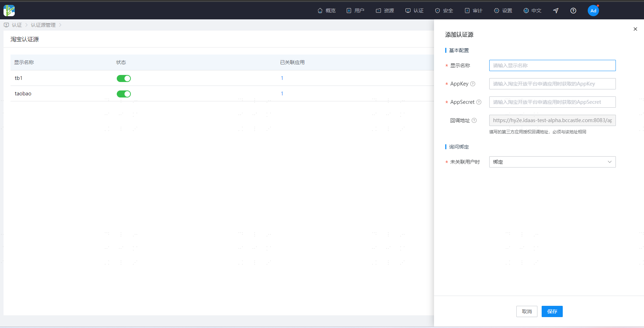Click the paper plane icon in navbar

click(x=556, y=11)
